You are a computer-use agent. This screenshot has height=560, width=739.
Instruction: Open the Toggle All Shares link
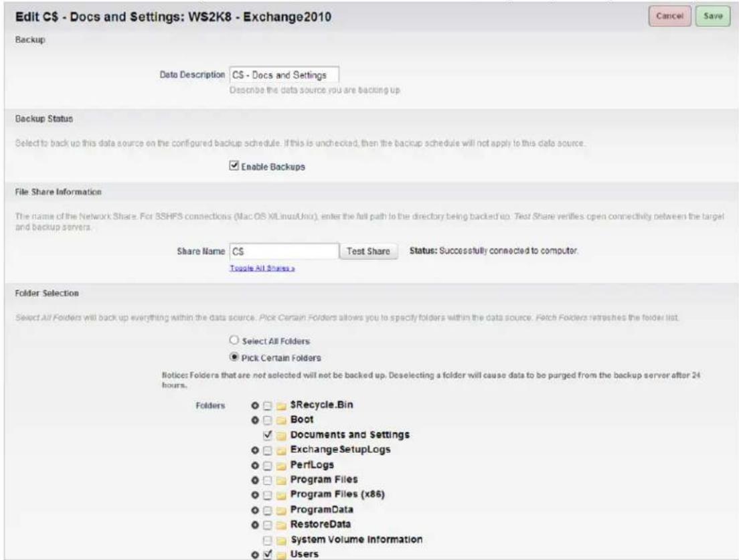[262, 268]
